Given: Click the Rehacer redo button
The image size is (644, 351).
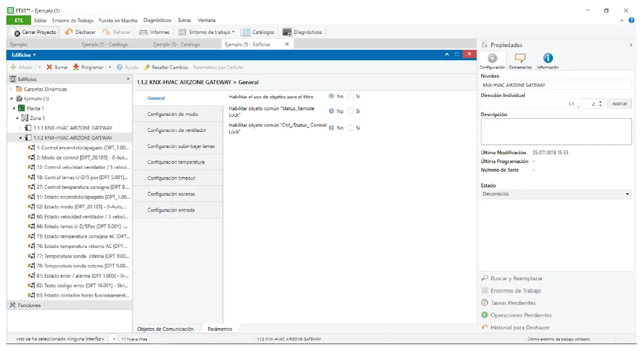Looking at the screenshot, I should click(116, 32).
